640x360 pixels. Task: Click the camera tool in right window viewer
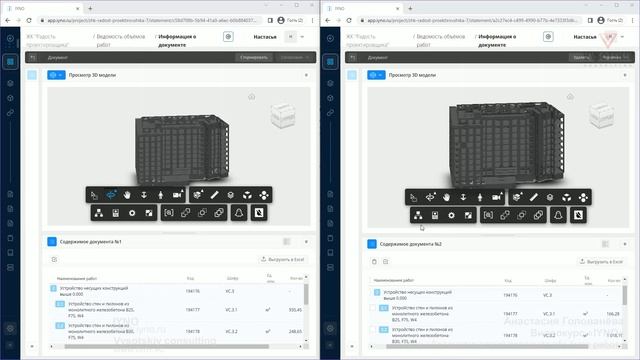497,198
